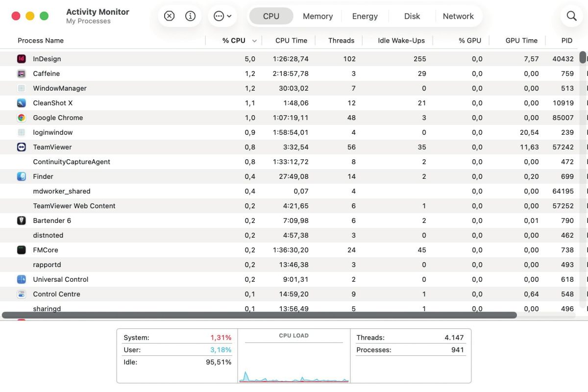Switch to the Disk tab
Screen dimensions: 588x392
point(412,16)
